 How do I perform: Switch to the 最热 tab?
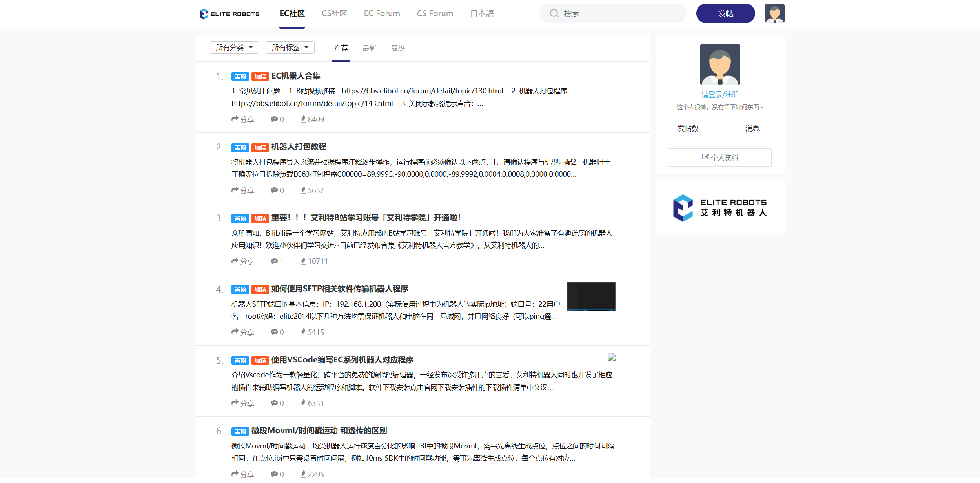(397, 48)
